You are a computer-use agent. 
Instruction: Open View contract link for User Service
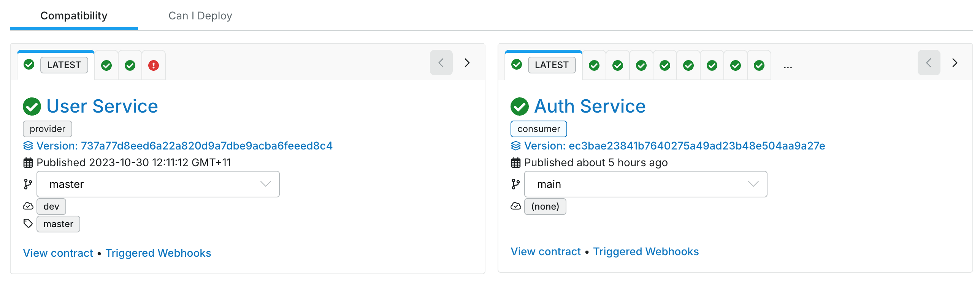(58, 253)
